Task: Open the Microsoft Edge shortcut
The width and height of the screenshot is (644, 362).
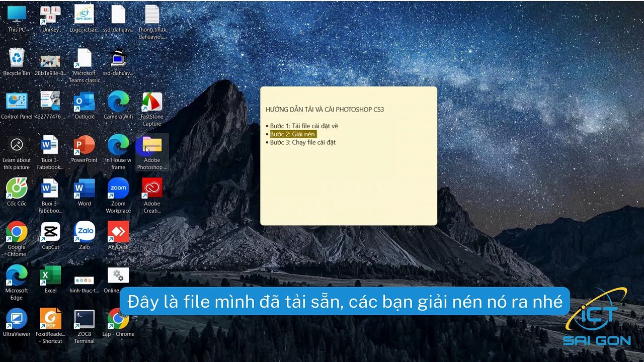Action: tap(17, 283)
